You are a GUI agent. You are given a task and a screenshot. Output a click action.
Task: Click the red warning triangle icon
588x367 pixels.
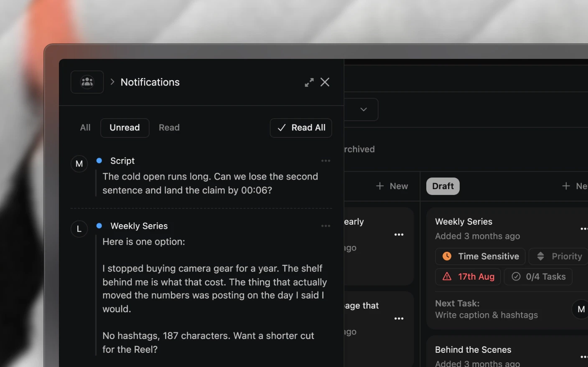coord(447,276)
